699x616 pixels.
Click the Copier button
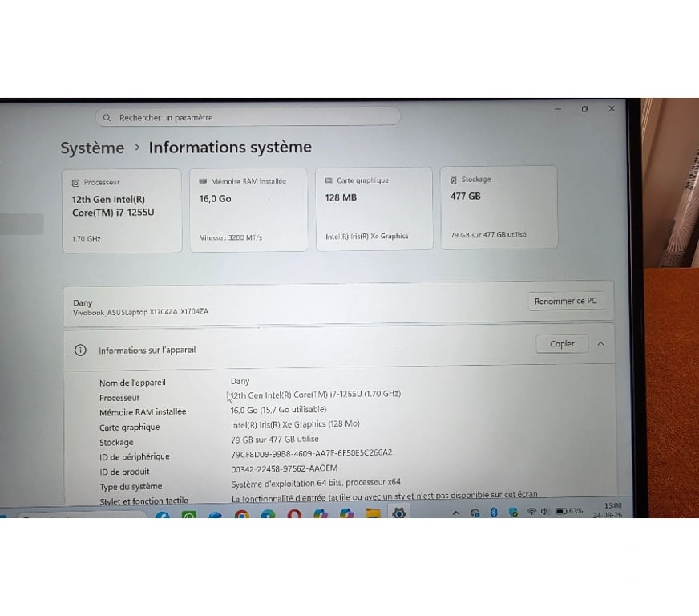point(562,344)
